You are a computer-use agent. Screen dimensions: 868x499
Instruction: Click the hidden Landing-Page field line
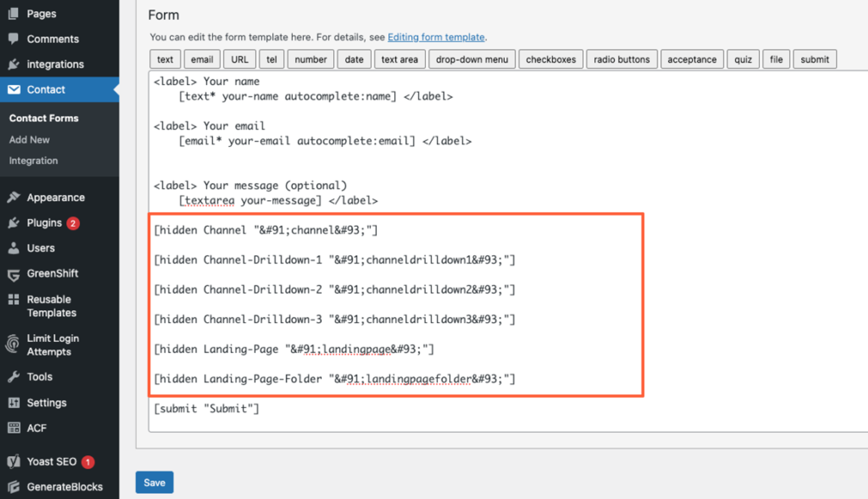pyautogui.click(x=294, y=349)
